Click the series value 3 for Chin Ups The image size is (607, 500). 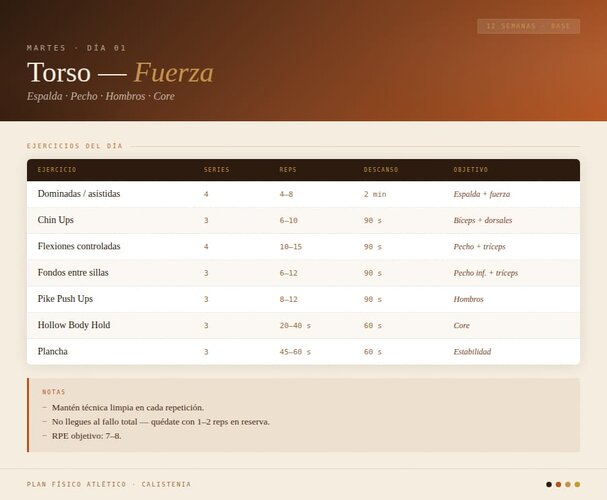[x=206, y=221]
